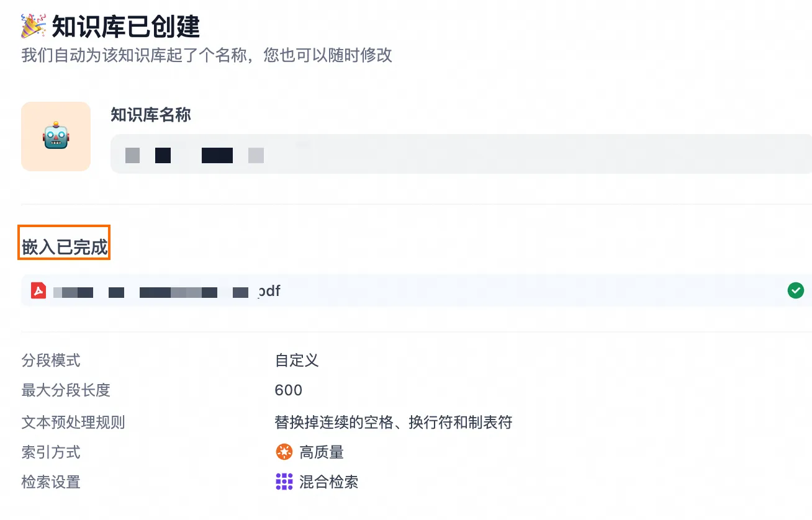
Task: Click the robot emoji knowledge base icon
Action: tap(56, 137)
